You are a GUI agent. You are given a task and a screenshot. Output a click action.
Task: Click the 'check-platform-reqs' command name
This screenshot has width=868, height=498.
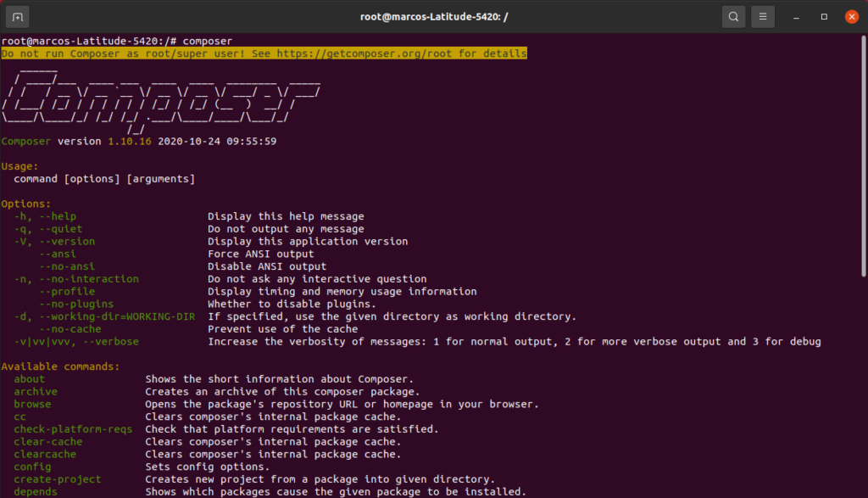73,429
